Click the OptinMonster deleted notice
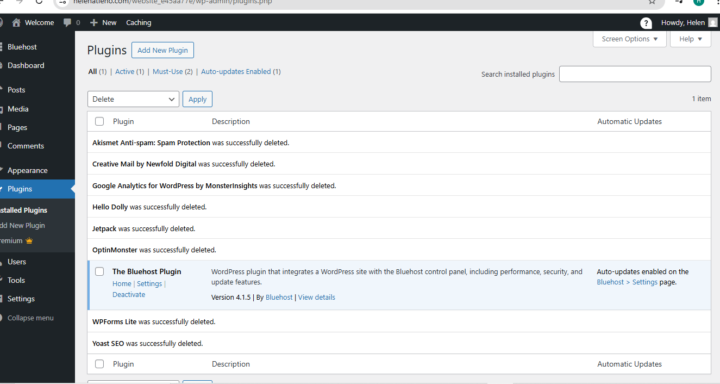Image resolution: width=720 pixels, height=384 pixels. click(x=154, y=250)
